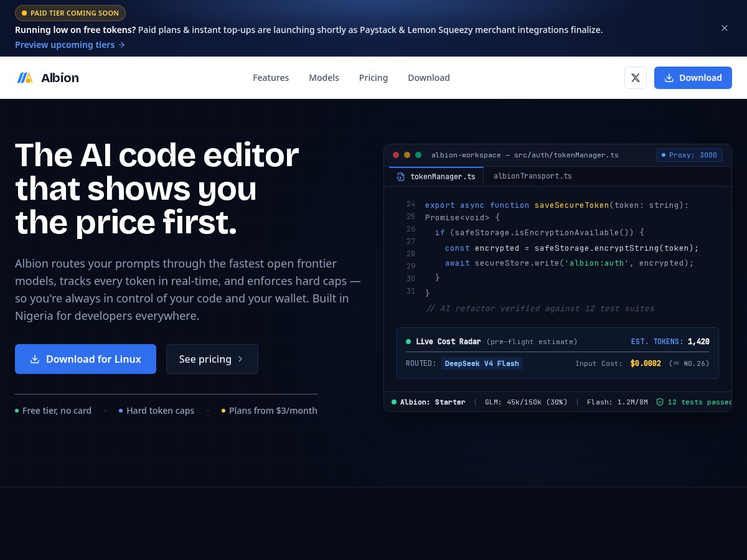Click the Hard token caps text
747x560 pixels.
(160, 411)
